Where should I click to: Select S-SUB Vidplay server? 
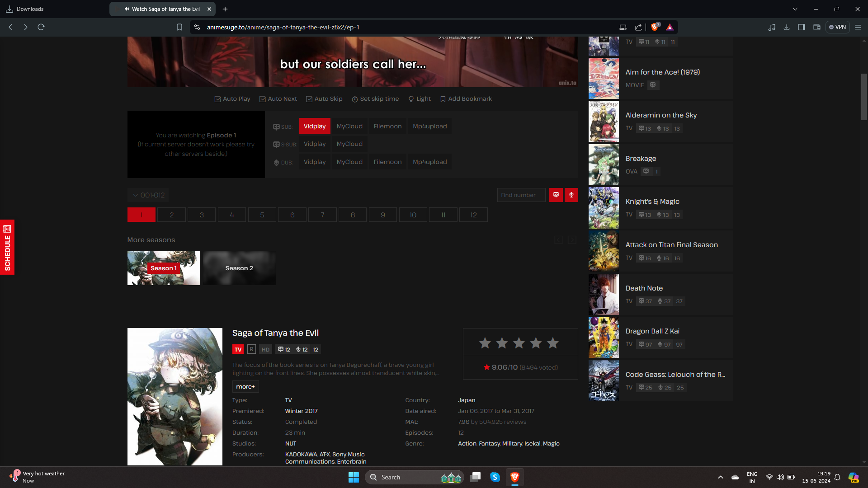pyautogui.click(x=315, y=144)
